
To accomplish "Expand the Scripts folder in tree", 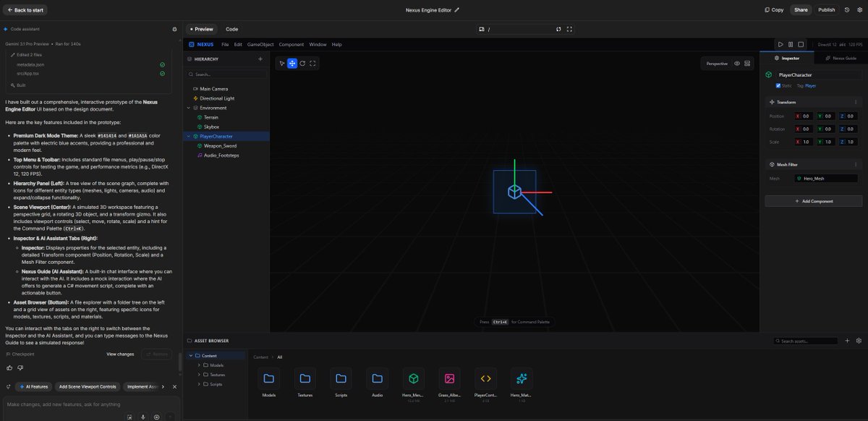I will pyautogui.click(x=198, y=384).
